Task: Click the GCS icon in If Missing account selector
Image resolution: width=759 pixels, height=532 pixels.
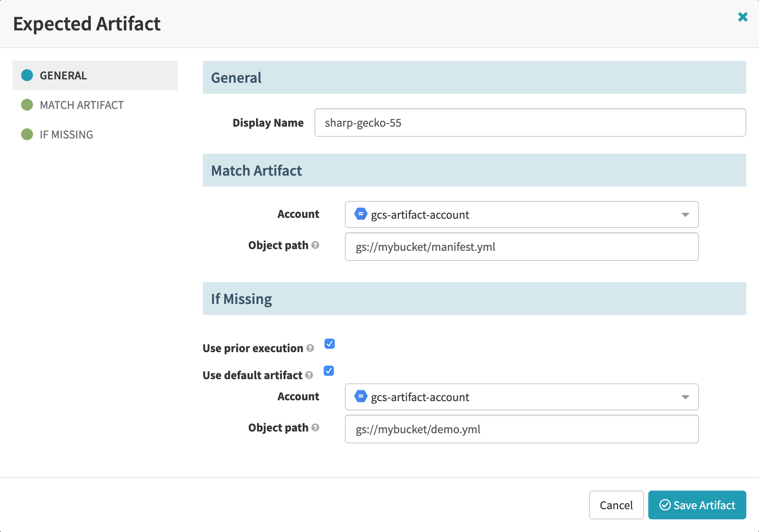Action: coord(361,397)
